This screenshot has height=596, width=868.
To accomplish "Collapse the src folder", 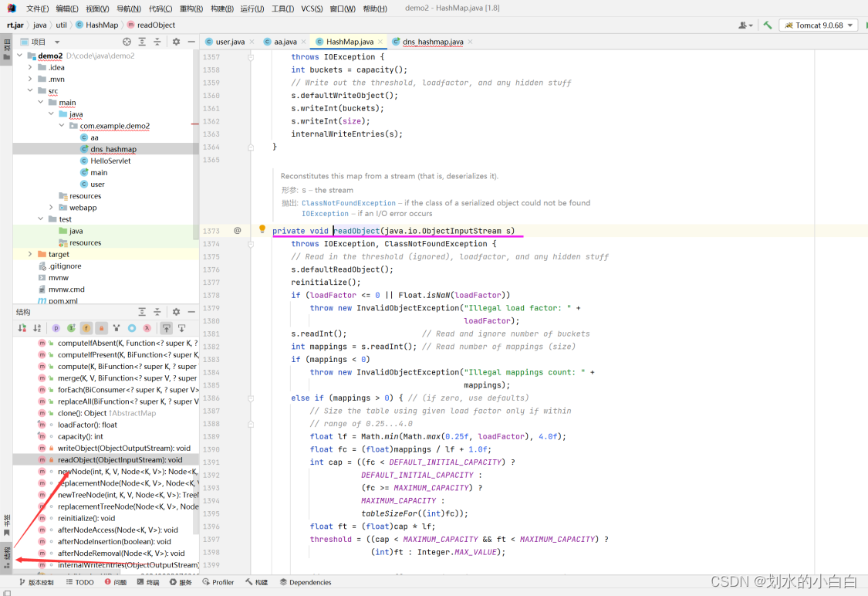I will click(30, 90).
